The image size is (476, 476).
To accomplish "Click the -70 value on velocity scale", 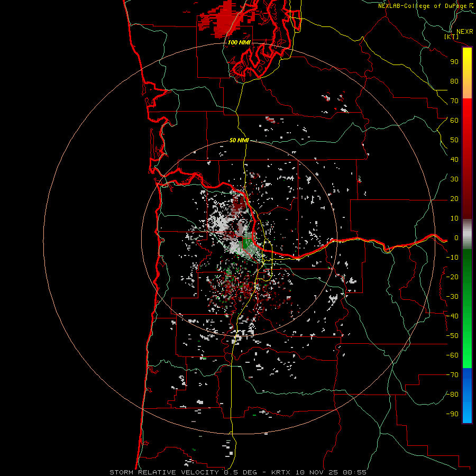I will click(x=452, y=375).
